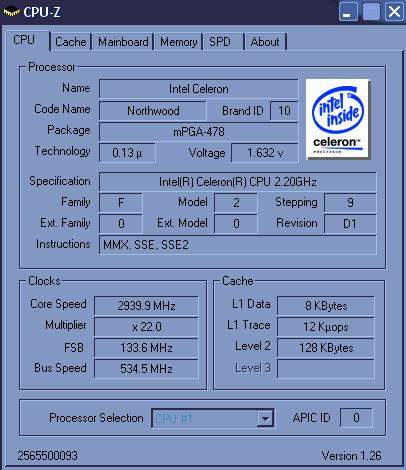Click the Name field reading Intel Celeron
Screen dimensions: 406x470
click(x=199, y=89)
